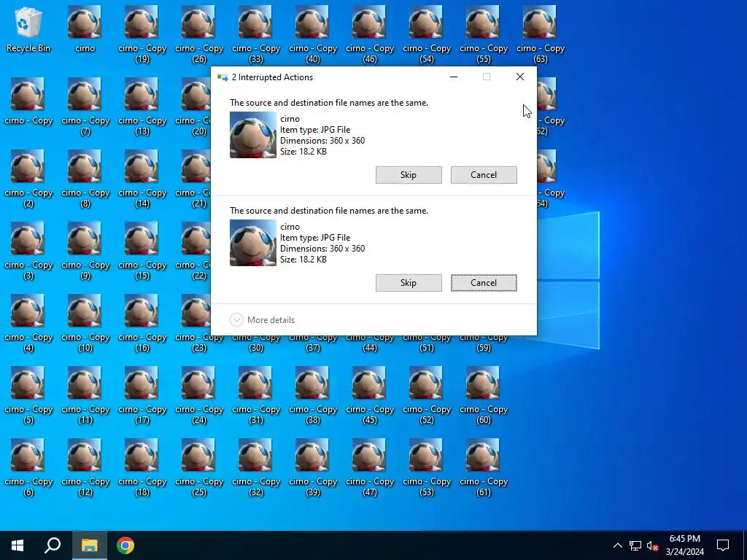Select cirno - Copy (6) desktop icon
The width and height of the screenshot is (747, 560).
pos(28,467)
